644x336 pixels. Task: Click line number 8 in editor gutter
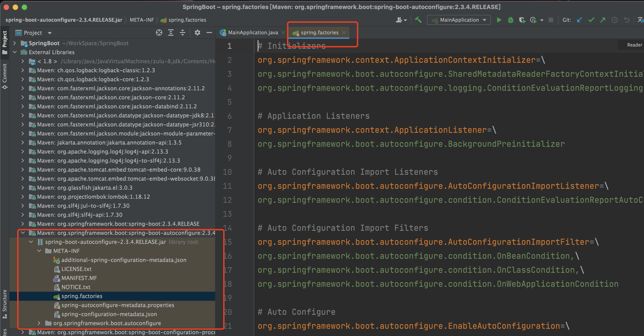[229, 144]
